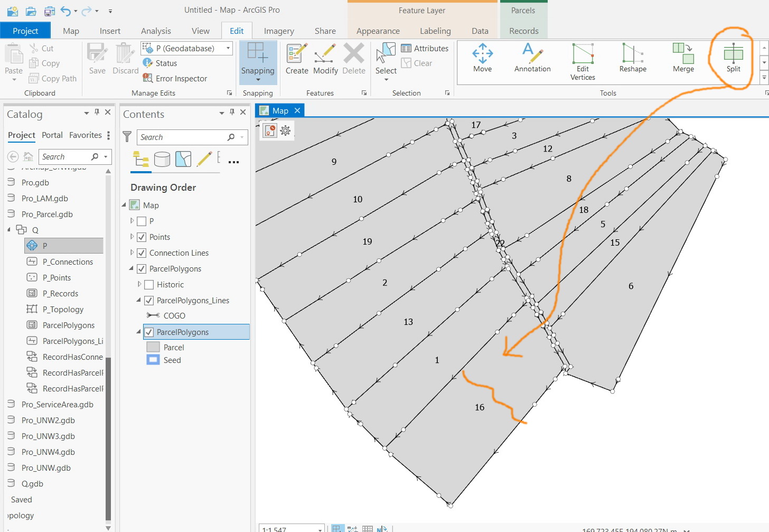
Task: Open the map scale dropdown
Action: 320,529
